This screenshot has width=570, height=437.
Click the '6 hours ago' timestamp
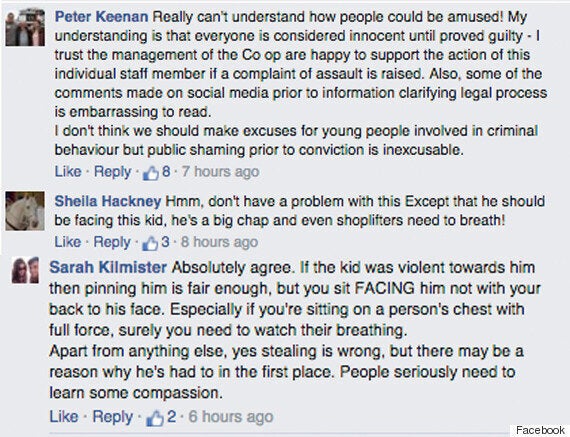pyautogui.click(x=230, y=417)
